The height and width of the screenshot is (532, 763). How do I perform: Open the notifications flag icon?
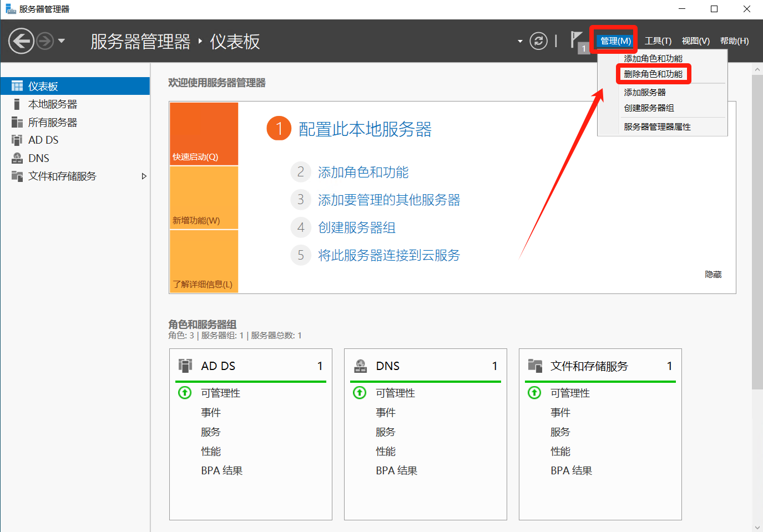pos(577,40)
